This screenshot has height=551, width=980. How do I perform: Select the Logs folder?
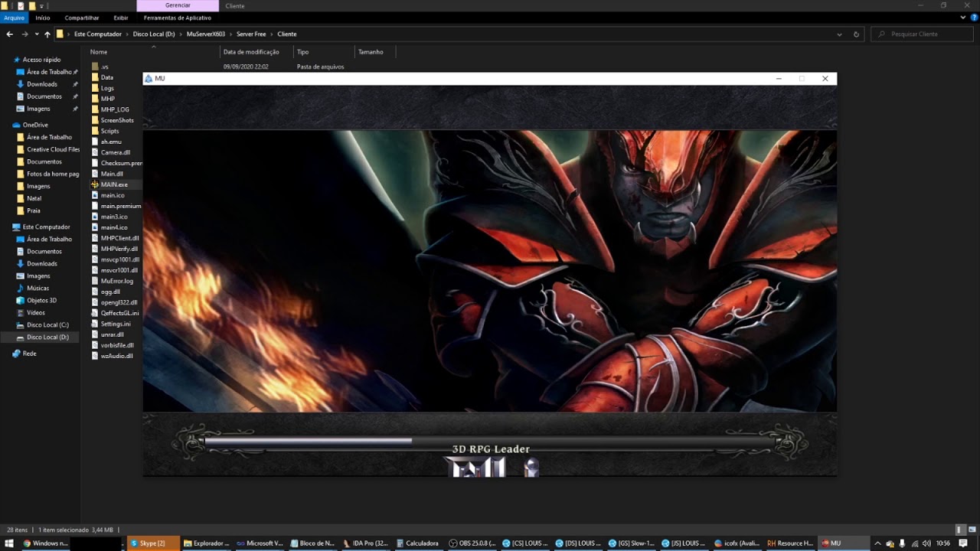(x=107, y=88)
